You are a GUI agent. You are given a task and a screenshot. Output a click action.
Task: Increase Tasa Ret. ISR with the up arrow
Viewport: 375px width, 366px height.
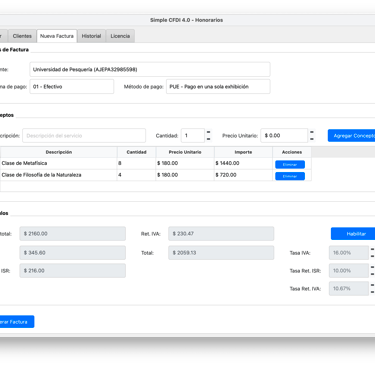[x=372, y=267]
